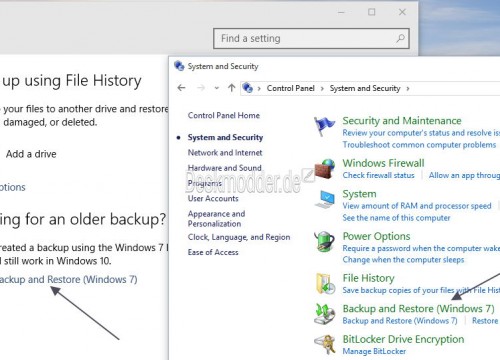Click the Backup and Restore drive icon

[325, 314]
